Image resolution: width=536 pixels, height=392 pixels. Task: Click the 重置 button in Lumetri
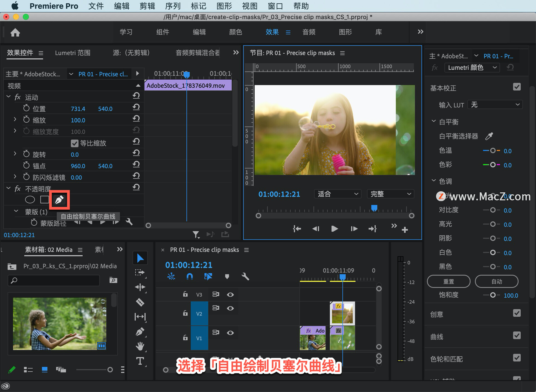click(449, 281)
